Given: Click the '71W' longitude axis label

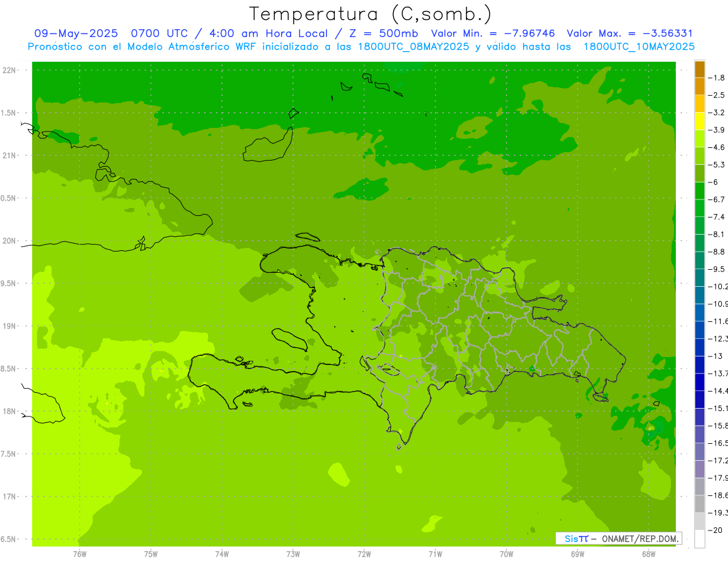Looking at the screenshot, I should pos(435,554).
